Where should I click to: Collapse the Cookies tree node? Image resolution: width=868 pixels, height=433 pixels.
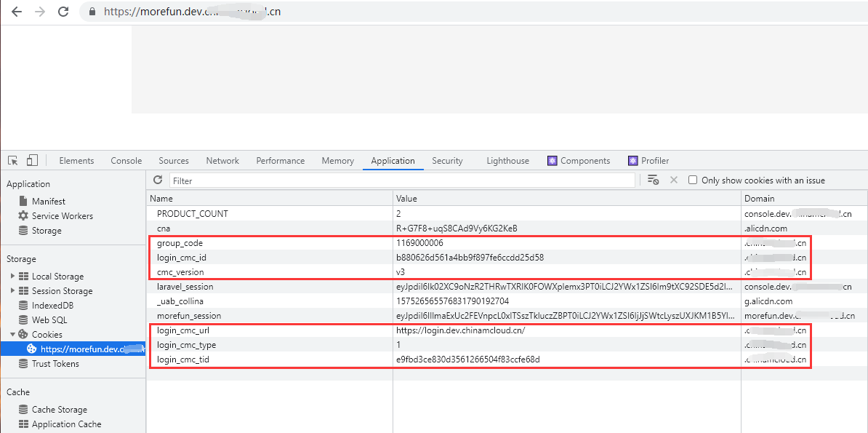(12, 335)
